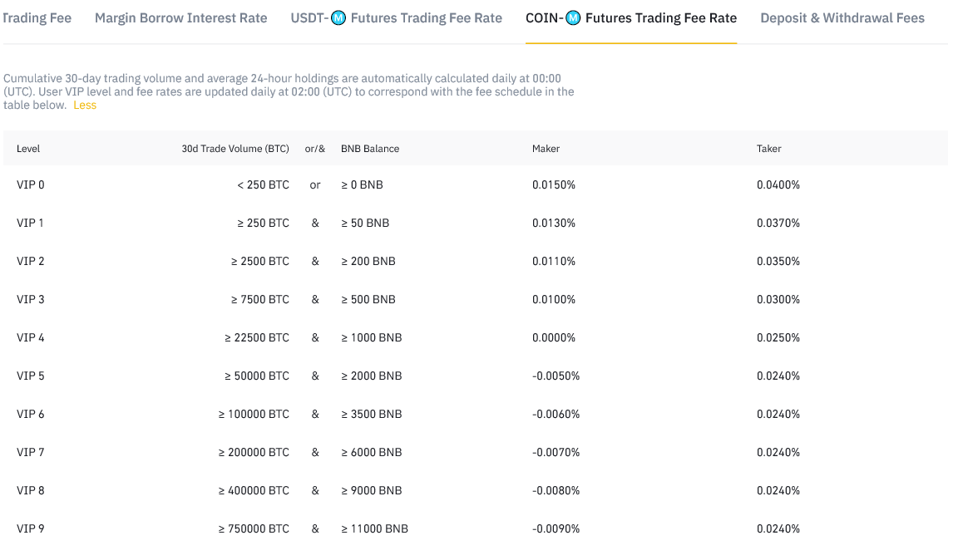Click the Taker column header
The width and height of the screenshot is (958, 560).
[x=769, y=149]
